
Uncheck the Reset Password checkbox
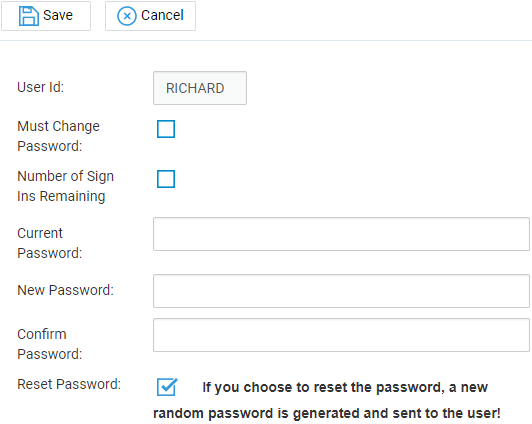pyautogui.click(x=167, y=387)
